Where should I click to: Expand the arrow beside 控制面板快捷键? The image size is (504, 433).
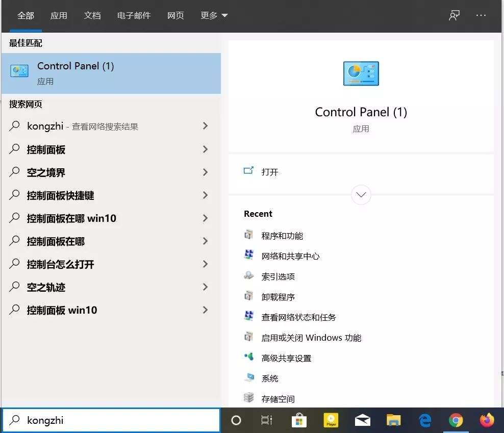[x=206, y=195]
